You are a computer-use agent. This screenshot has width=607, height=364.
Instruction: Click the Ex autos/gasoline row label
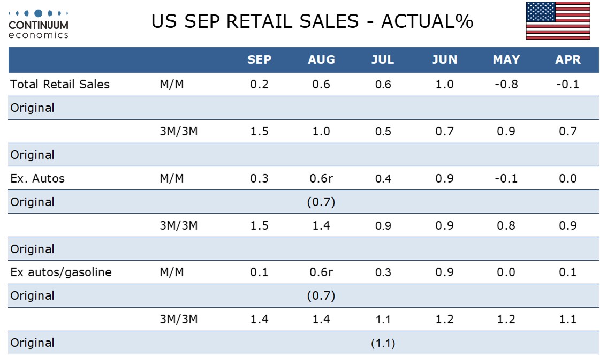(x=61, y=272)
